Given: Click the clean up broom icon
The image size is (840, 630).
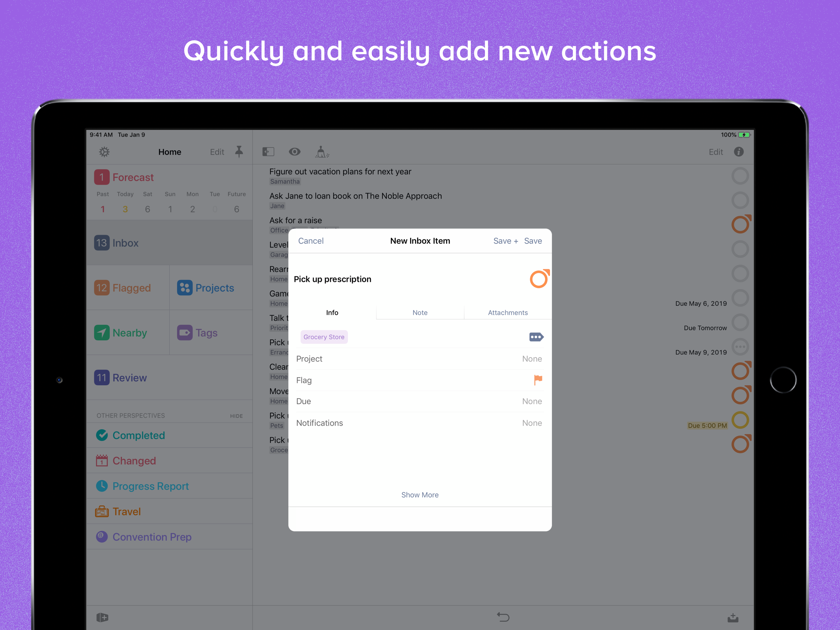Looking at the screenshot, I should pyautogui.click(x=322, y=152).
